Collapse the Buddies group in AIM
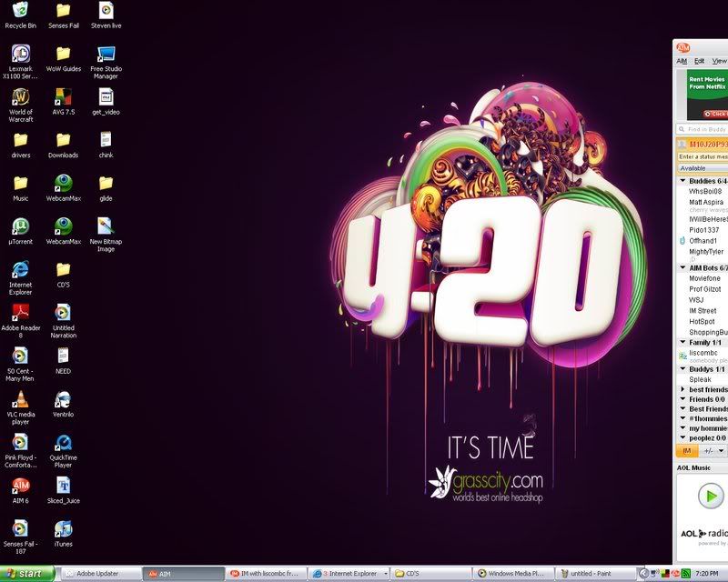 [x=682, y=181]
